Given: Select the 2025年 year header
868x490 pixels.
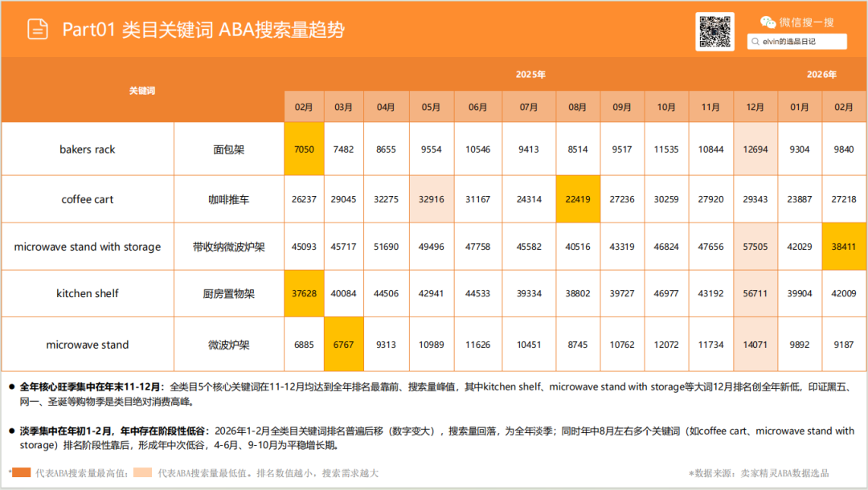Looking at the screenshot, I should (x=530, y=74).
